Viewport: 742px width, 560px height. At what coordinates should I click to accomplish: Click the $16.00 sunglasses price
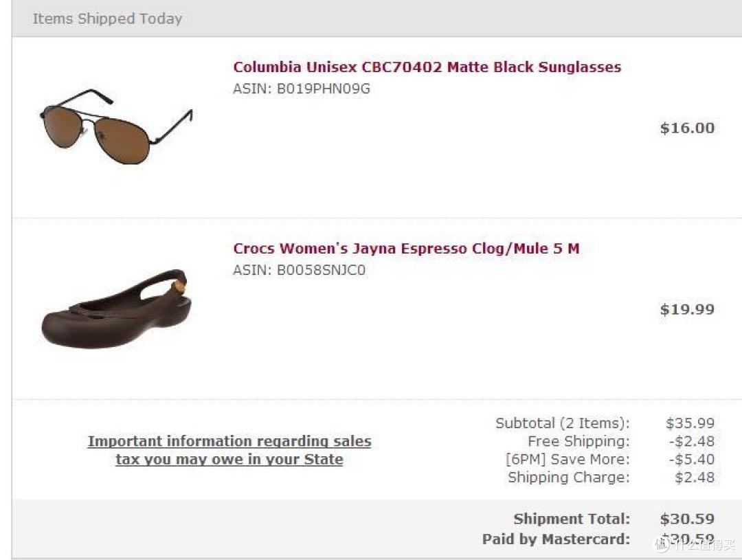[x=687, y=128]
